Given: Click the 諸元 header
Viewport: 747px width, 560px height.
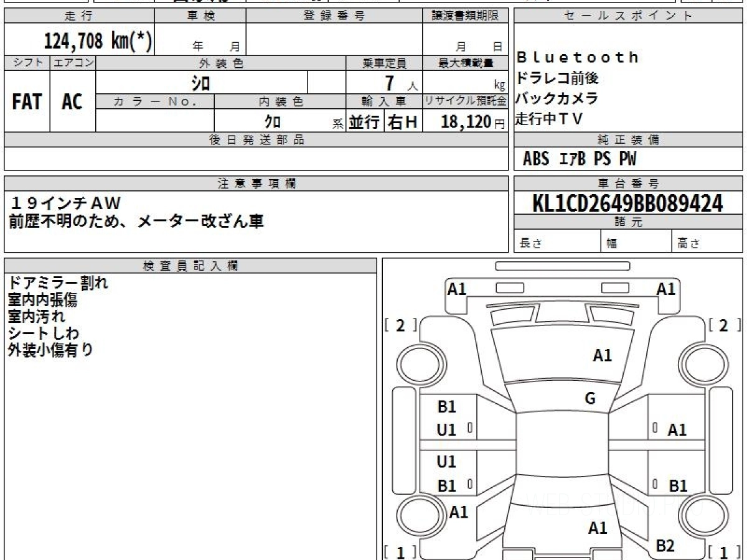Looking at the screenshot, I should tap(629, 222).
